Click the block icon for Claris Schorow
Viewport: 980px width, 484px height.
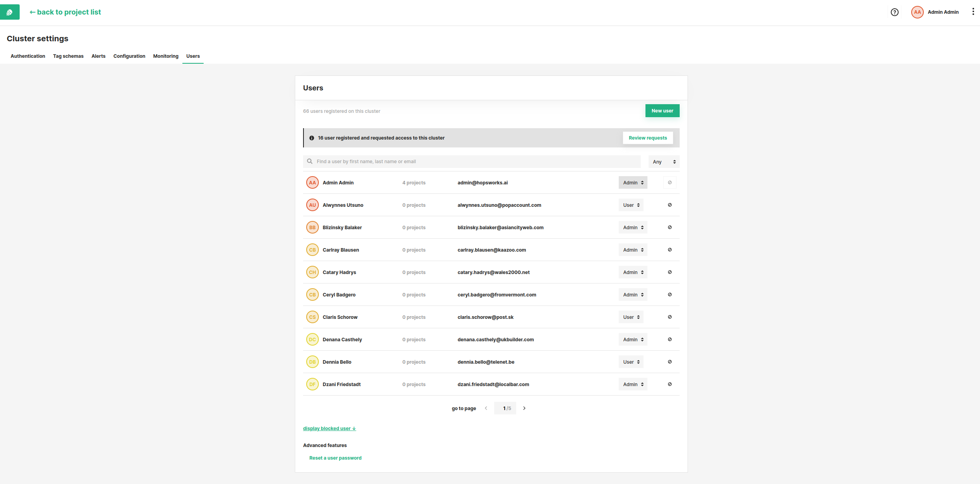(x=669, y=317)
